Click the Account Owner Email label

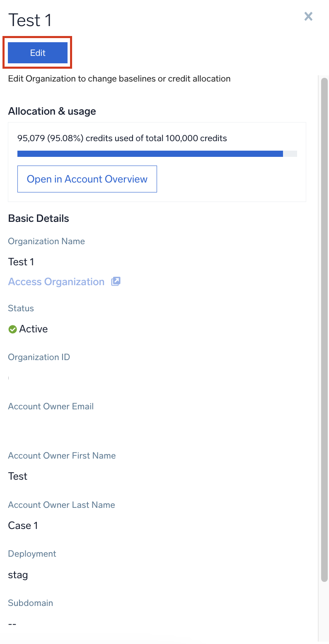(x=51, y=406)
